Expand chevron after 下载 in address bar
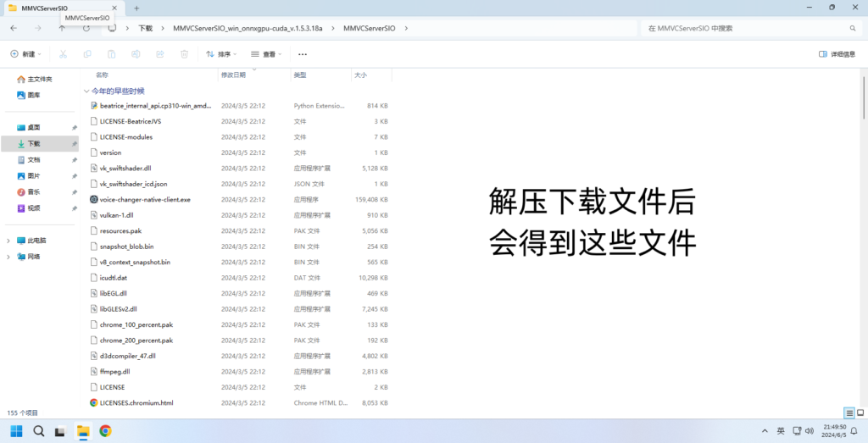The width and height of the screenshot is (868, 443). pyautogui.click(x=163, y=28)
